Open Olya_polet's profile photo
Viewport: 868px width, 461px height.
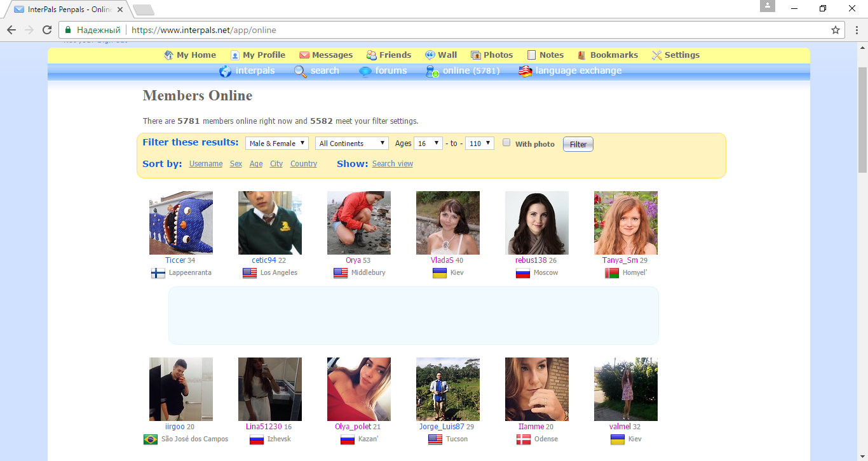[x=359, y=389]
